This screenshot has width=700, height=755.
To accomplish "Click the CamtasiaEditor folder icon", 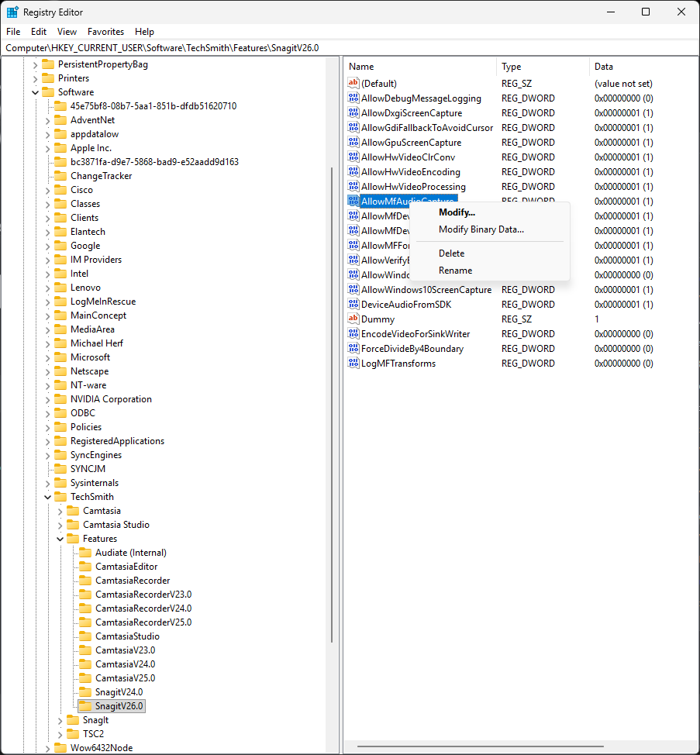I will point(85,566).
